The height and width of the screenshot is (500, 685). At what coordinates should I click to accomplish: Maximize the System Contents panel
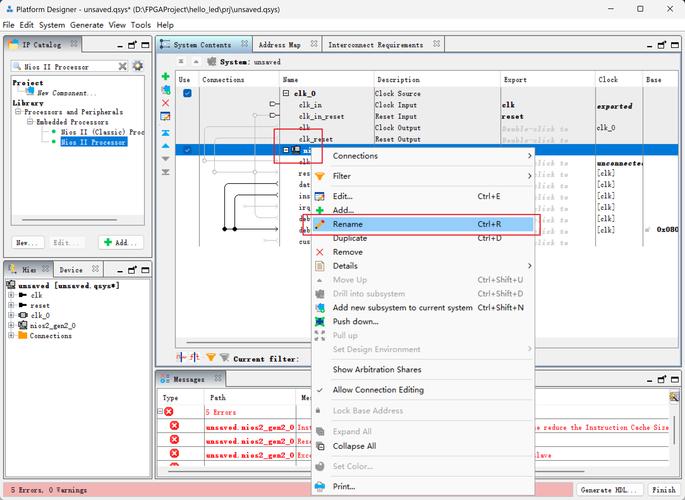675,45
